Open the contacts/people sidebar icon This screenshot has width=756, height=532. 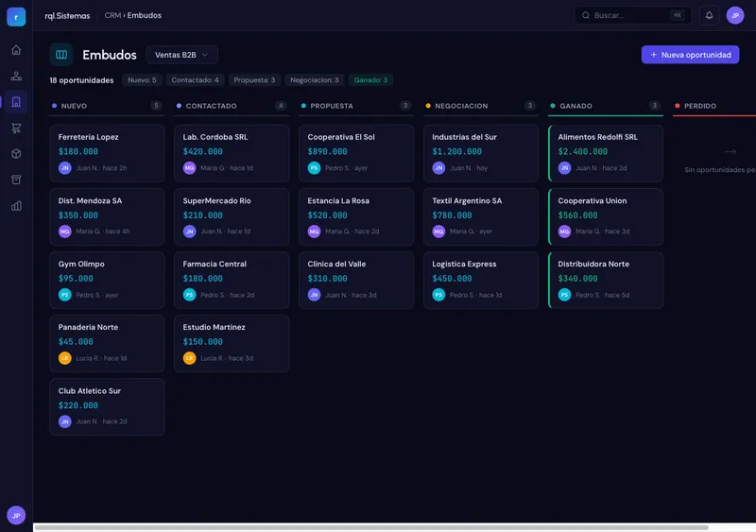coord(16,77)
